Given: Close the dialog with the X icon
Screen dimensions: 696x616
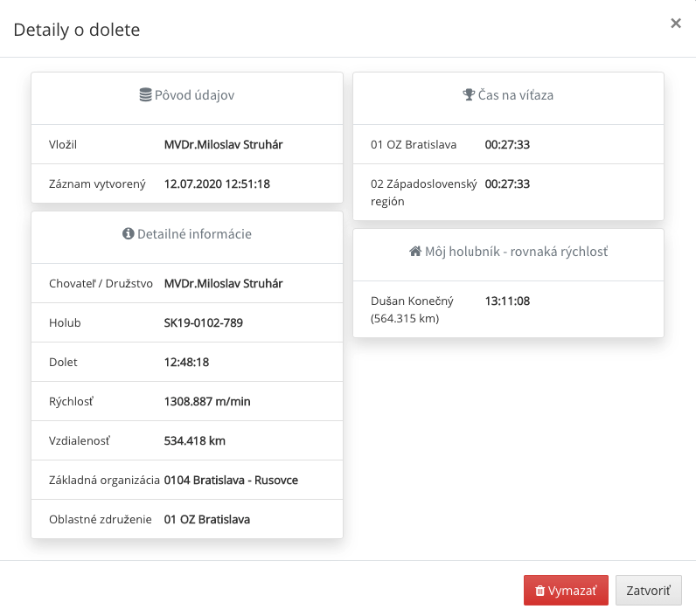Looking at the screenshot, I should coord(676,23).
